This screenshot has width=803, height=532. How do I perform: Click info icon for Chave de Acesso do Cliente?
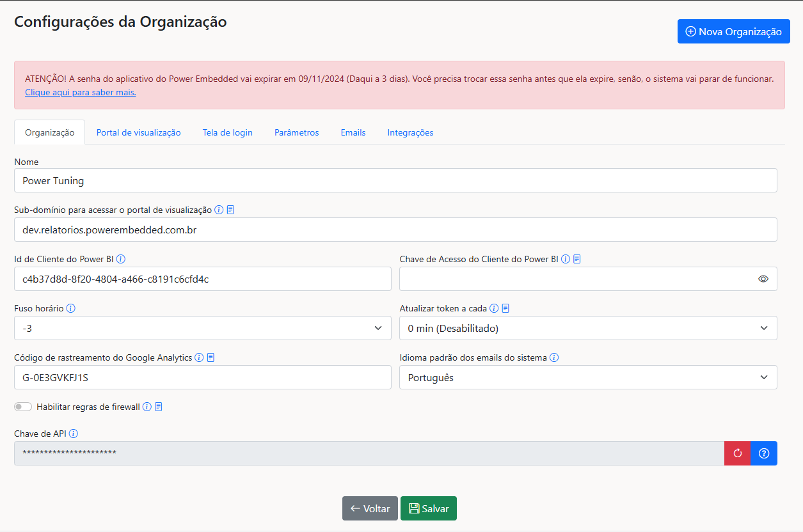(x=566, y=259)
